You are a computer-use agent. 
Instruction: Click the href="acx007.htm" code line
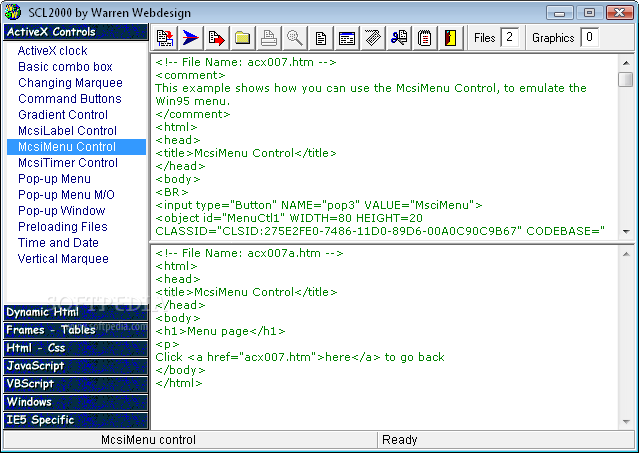(x=300, y=357)
